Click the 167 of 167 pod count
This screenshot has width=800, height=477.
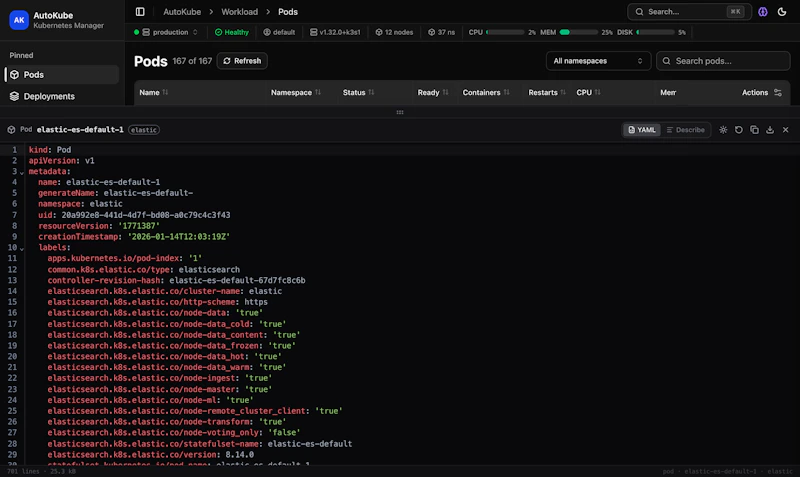(192, 61)
